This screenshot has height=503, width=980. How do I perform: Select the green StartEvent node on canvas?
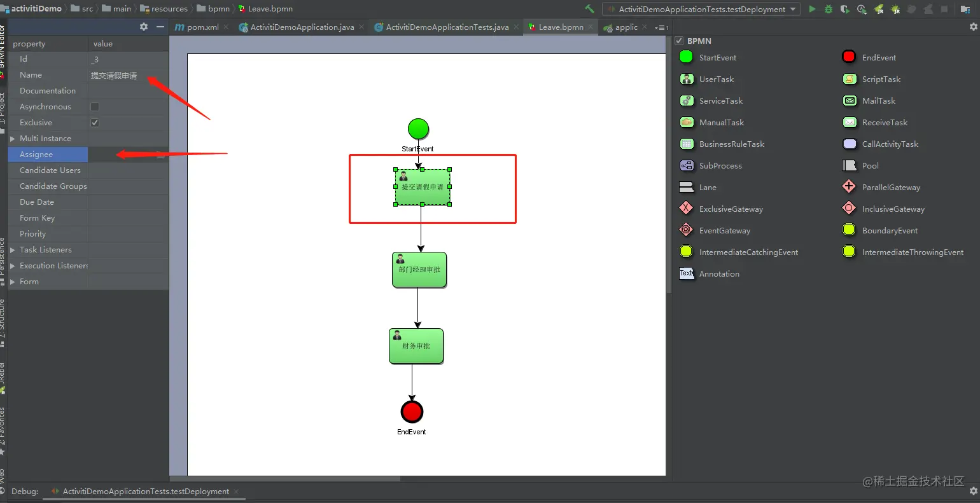click(418, 129)
